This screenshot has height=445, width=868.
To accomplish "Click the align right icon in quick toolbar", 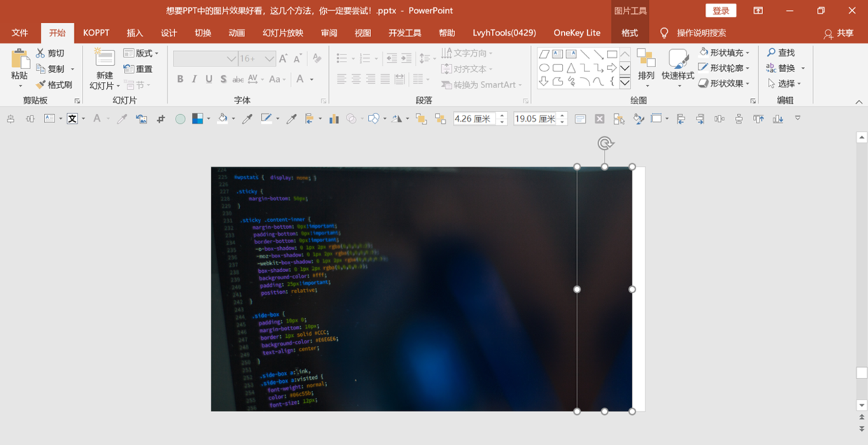I will pos(700,119).
